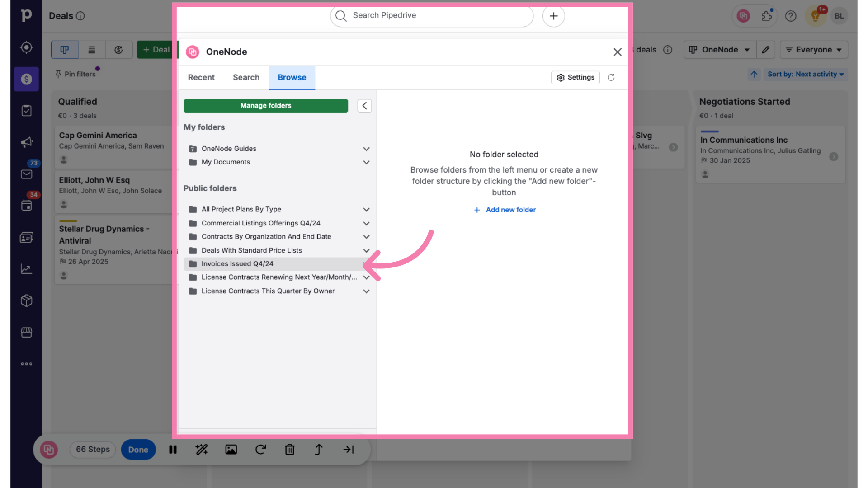This screenshot has width=868, height=488.
Task: Click the trash delete icon in recorder bar
Action: coord(290,450)
